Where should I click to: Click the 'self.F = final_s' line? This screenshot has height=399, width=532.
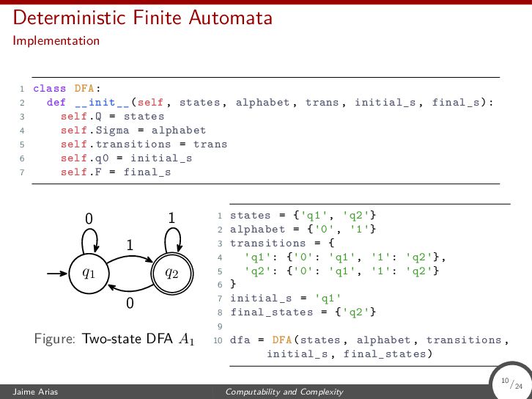click(116, 172)
